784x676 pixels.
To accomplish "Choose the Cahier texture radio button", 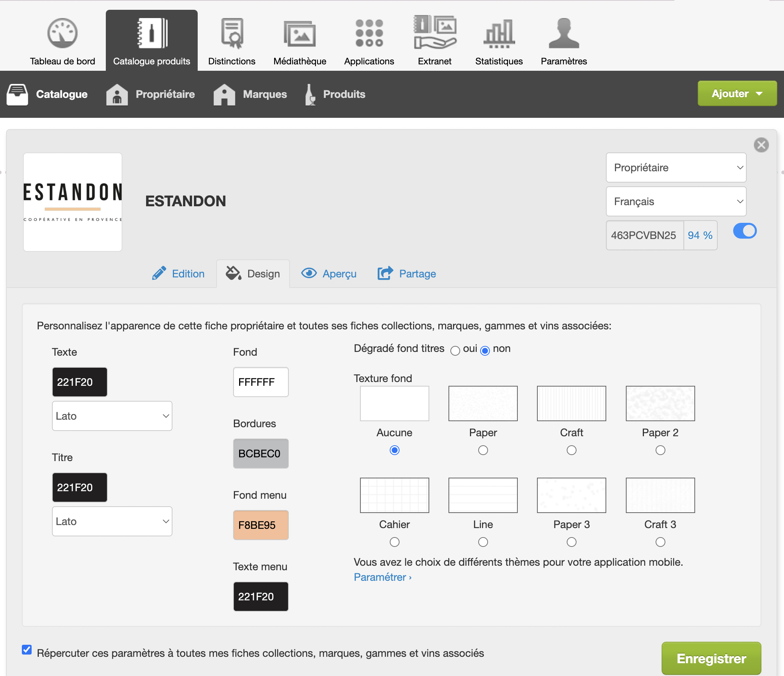I will tap(394, 542).
